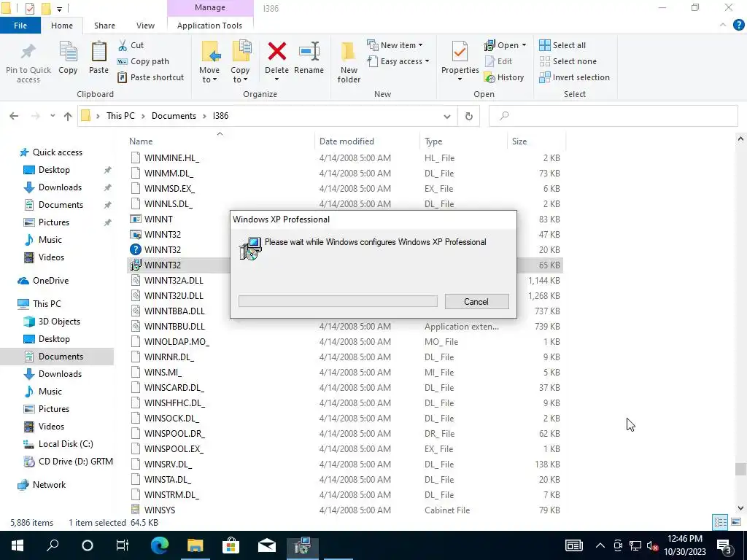
Task: Click Select all in ribbon
Action: [562, 45]
